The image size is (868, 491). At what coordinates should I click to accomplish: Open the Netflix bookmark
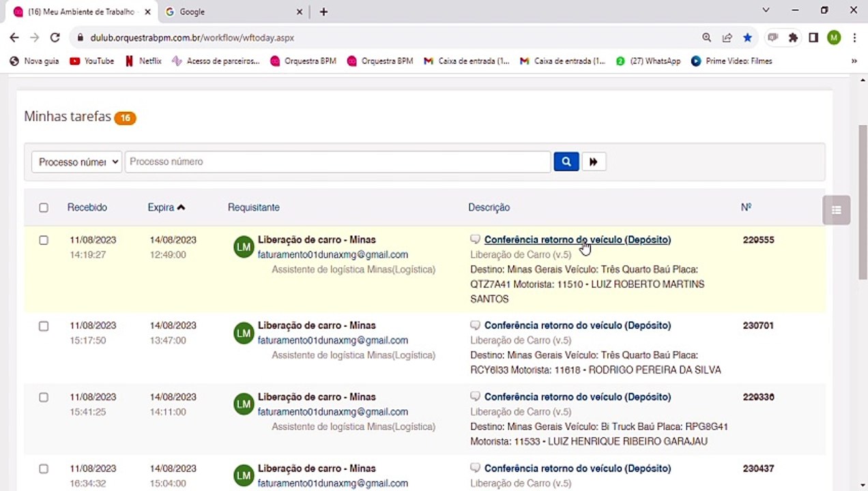143,61
